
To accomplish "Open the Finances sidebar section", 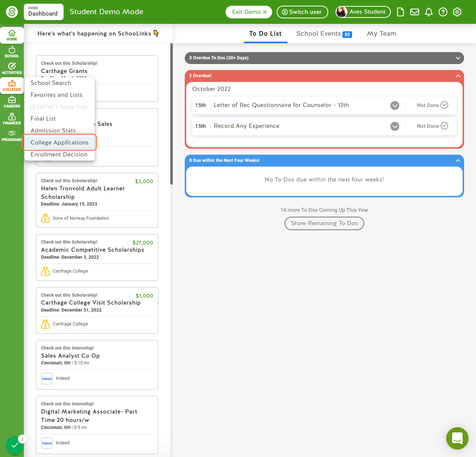I will pyautogui.click(x=12, y=119).
